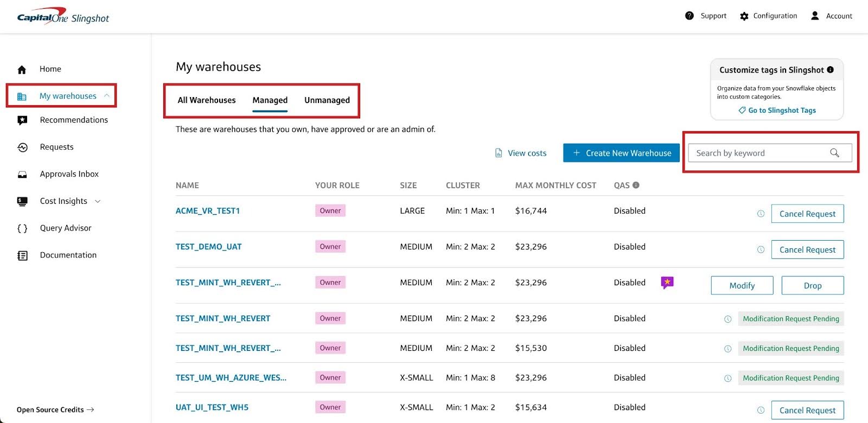The width and height of the screenshot is (868, 423).
Task: Click the Documentation list icon
Action: pos(22,255)
